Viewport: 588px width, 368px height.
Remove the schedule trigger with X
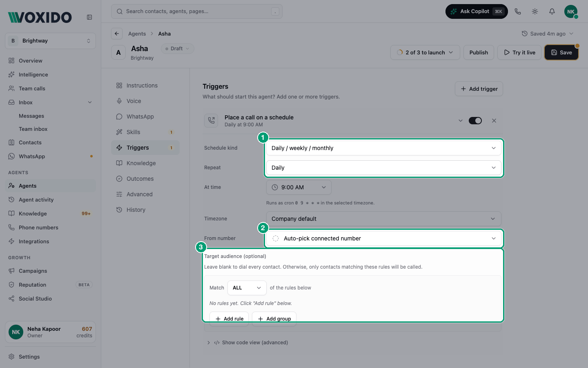(x=494, y=121)
